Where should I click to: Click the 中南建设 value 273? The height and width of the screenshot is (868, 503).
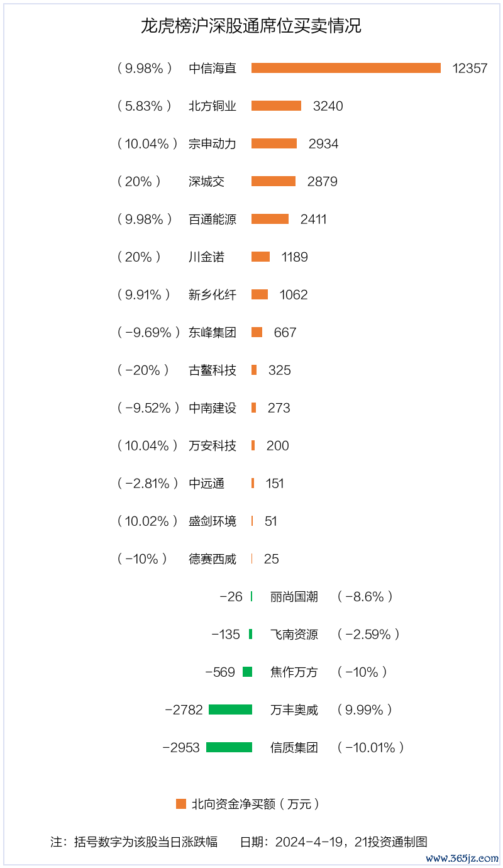pyautogui.click(x=279, y=408)
